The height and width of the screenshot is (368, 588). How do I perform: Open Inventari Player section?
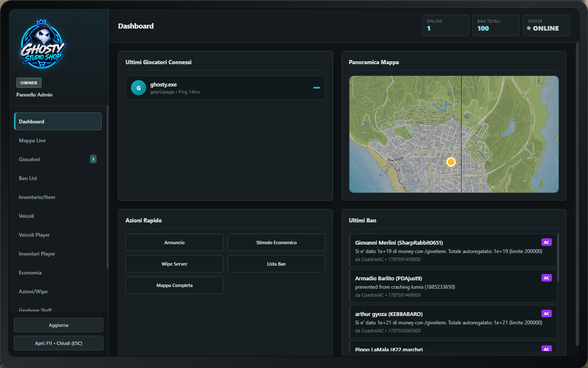click(58, 253)
